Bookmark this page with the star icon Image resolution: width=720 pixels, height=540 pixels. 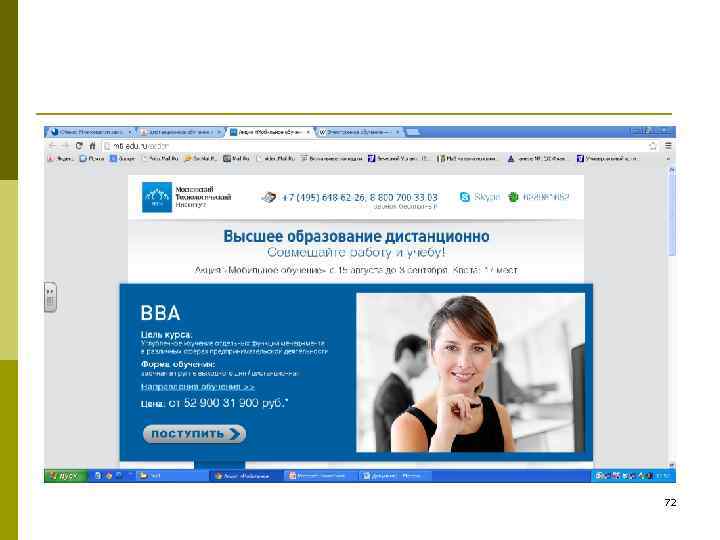pos(652,146)
